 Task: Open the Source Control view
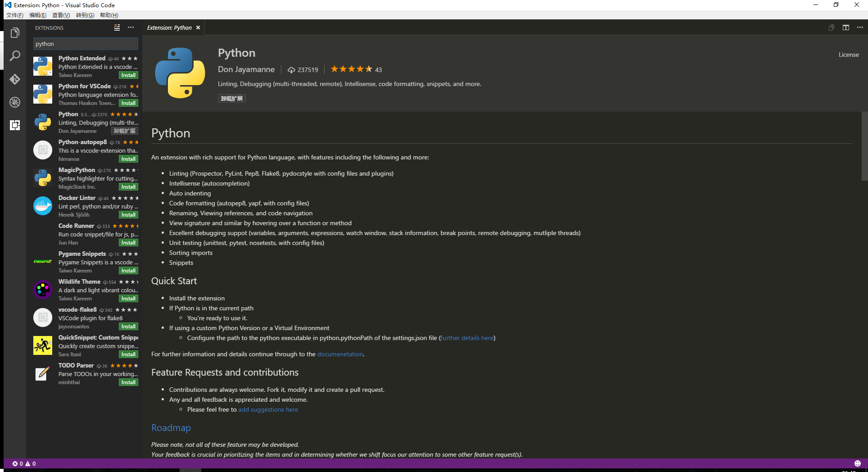tap(15, 79)
